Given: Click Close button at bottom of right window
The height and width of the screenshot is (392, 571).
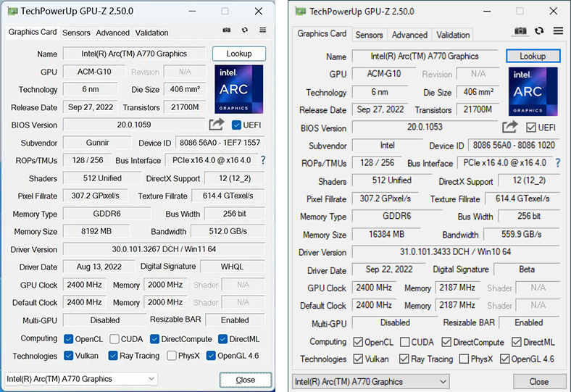Looking at the screenshot, I should pos(539,382).
